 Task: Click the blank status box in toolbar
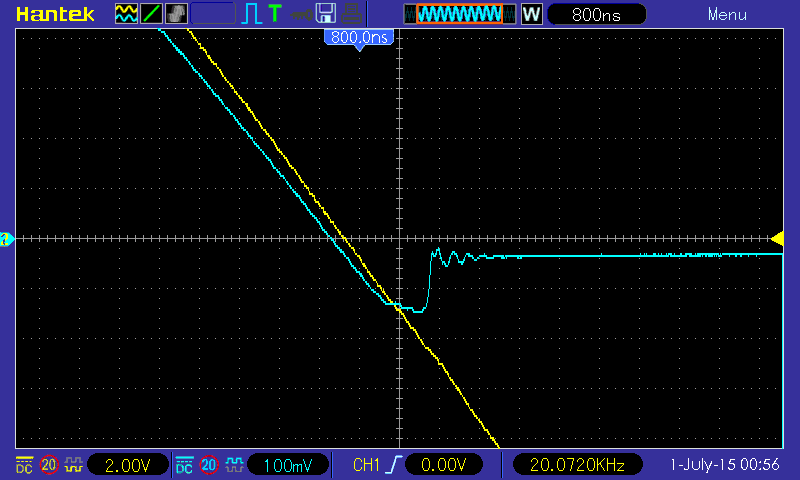tap(213, 14)
